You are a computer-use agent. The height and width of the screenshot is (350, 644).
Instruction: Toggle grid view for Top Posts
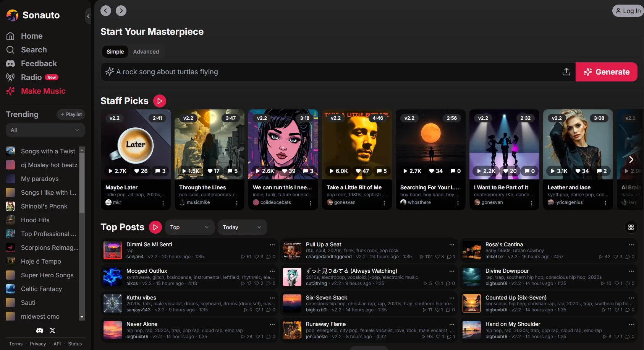click(631, 227)
